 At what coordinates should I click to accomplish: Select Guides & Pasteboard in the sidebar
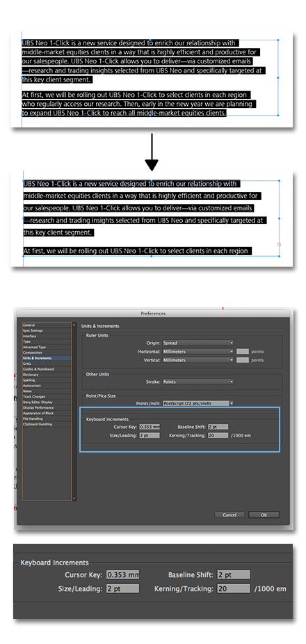point(47,369)
